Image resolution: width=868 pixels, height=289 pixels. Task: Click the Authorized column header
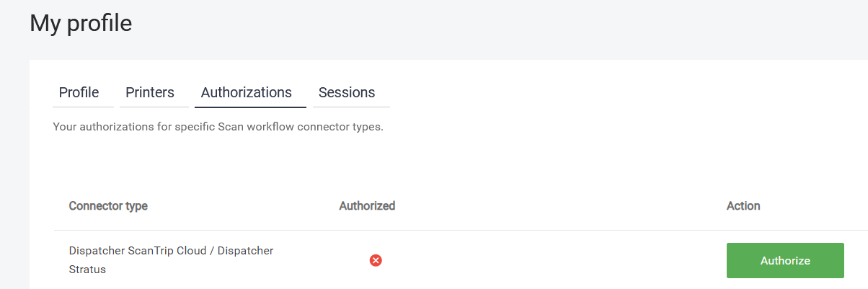coord(367,205)
